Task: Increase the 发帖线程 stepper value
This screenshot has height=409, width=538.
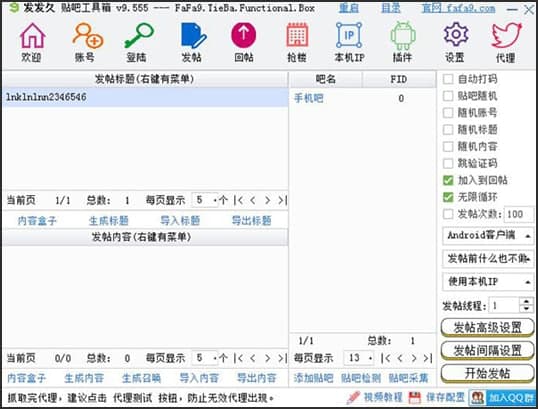Action: pyautogui.click(x=527, y=302)
